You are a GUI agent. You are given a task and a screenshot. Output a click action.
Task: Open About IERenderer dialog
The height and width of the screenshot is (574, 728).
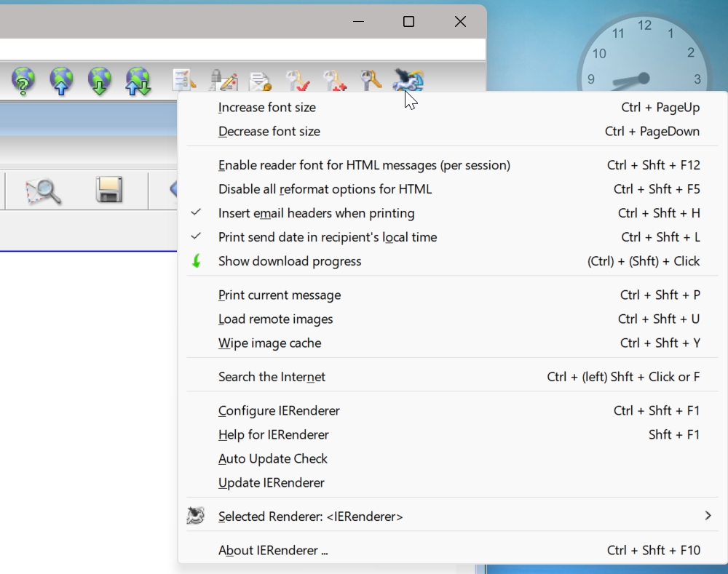273,551
